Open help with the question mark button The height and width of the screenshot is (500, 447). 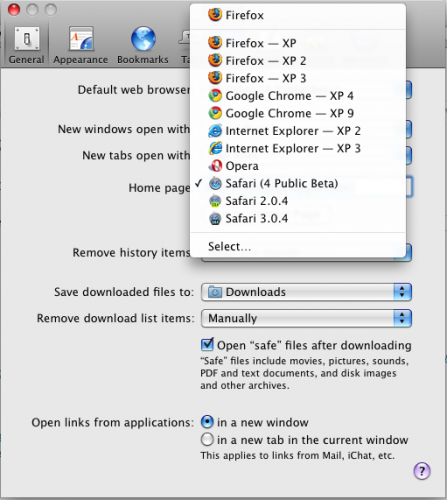click(422, 471)
